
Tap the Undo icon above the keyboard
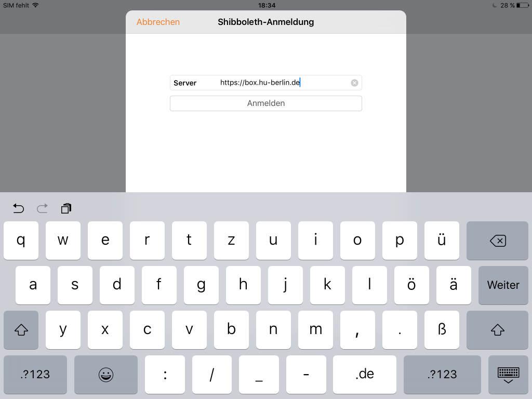[18, 208]
